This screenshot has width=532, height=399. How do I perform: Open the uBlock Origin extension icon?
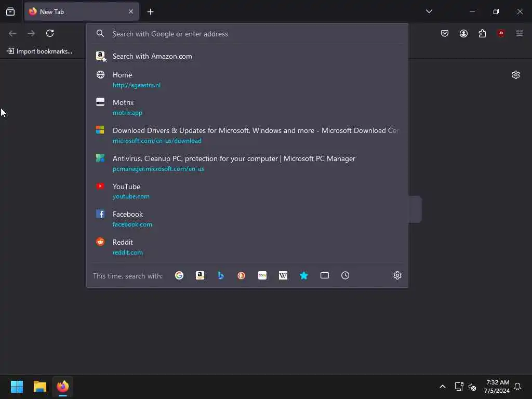click(x=501, y=33)
